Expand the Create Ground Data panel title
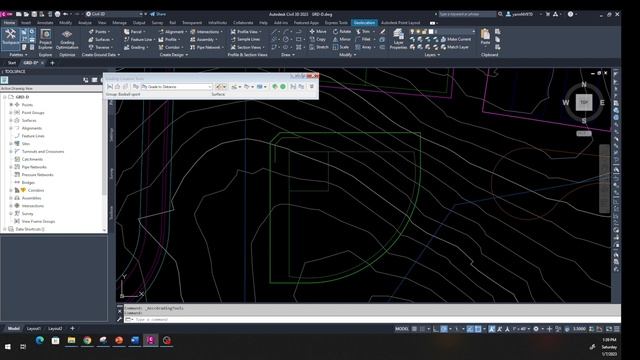The width and height of the screenshot is (640, 360). point(101,54)
